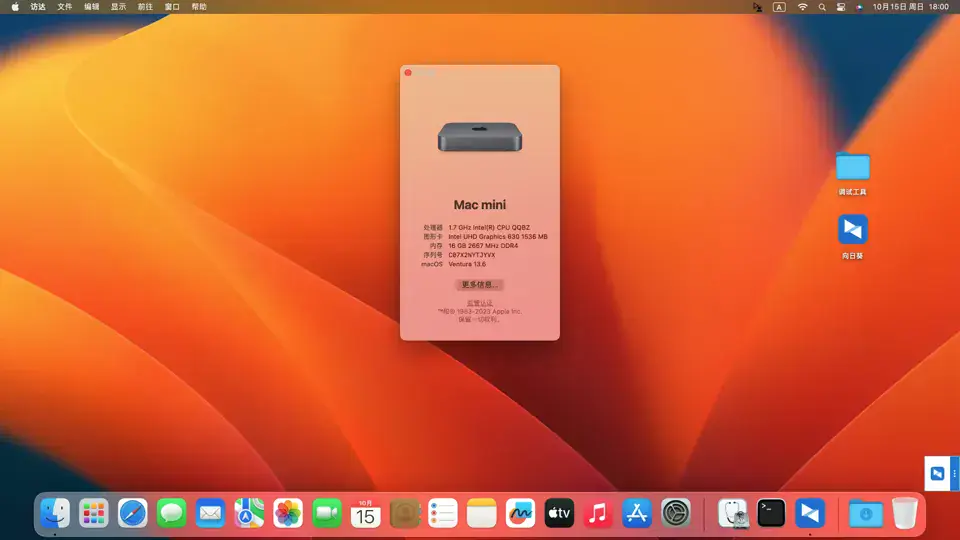960x540 pixels.
Task: Open Finder from the Dock
Action: [x=55, y=513]
